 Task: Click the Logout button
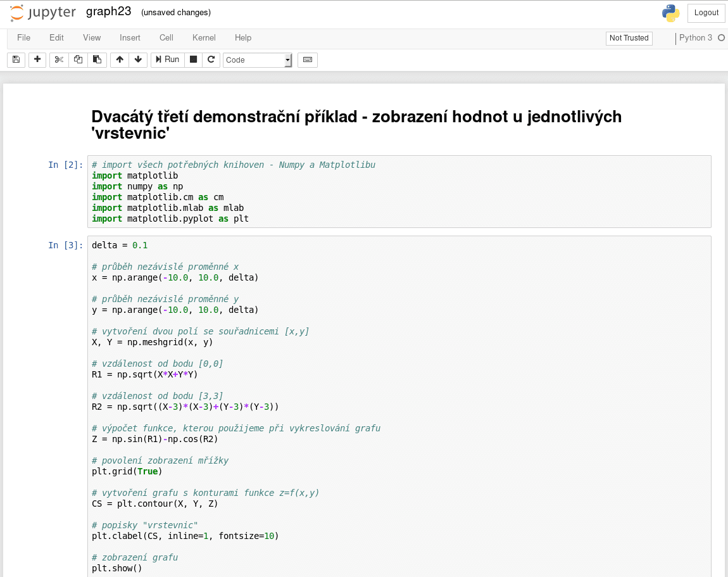tap(706, 13)
